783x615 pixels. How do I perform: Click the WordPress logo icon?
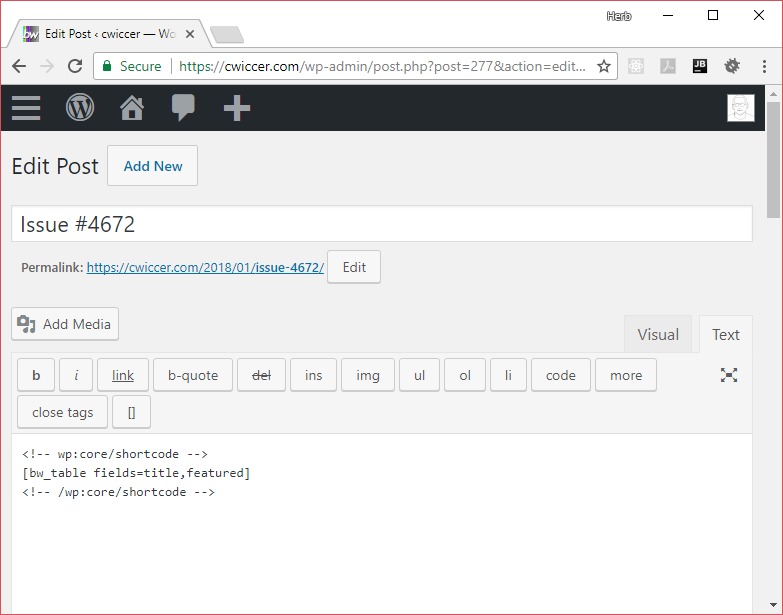pyautogui.click(x=80, y=108)
